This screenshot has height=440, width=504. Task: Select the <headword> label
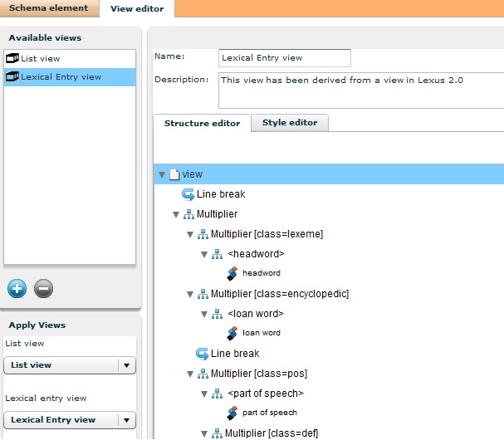[256, 254]
